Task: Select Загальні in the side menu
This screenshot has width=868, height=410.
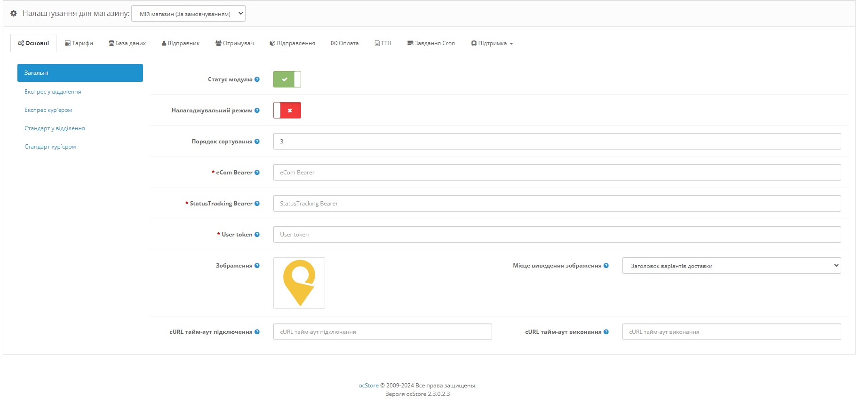Action: tap(80, 73)
